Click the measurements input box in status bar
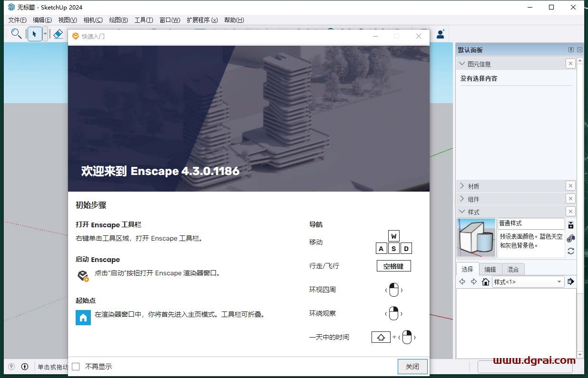The width and height of the screenshot is (588, 378). pyautogui.click(x=525, y=367)
